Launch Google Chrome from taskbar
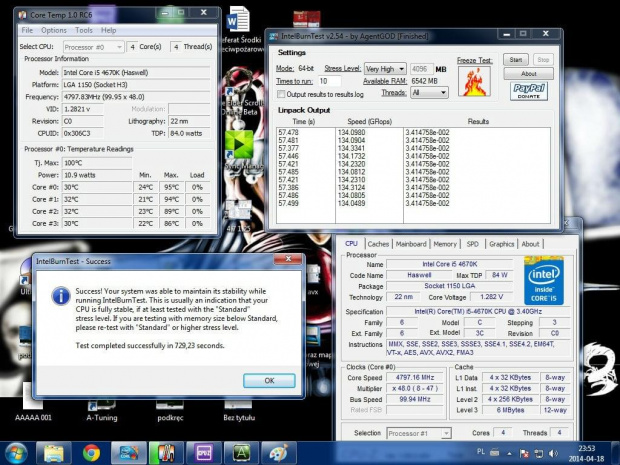Viewport: 620px width, 465px height. pos(91,453)
